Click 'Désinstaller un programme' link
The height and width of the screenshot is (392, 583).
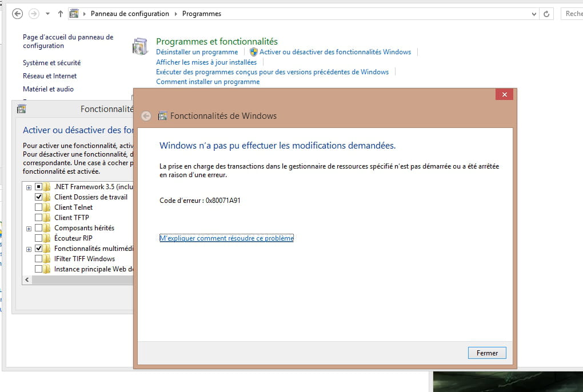click(197, 52)
